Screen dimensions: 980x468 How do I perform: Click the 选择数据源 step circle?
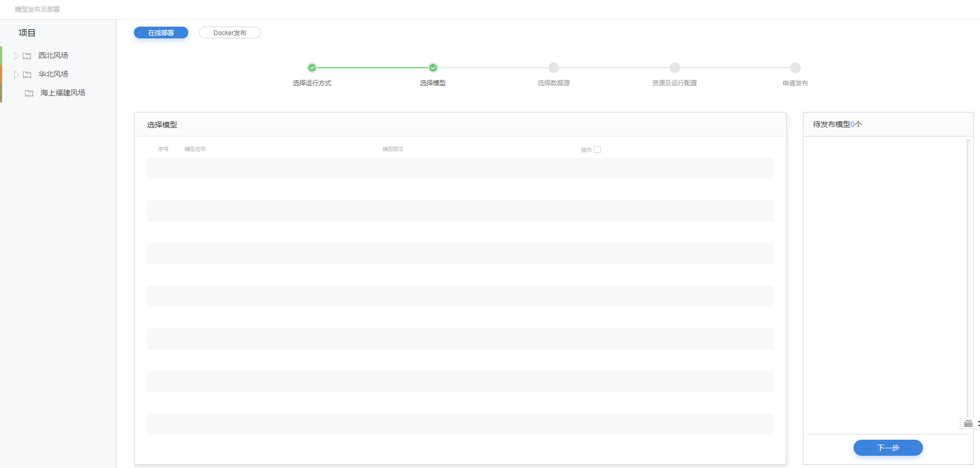[554, 68]
